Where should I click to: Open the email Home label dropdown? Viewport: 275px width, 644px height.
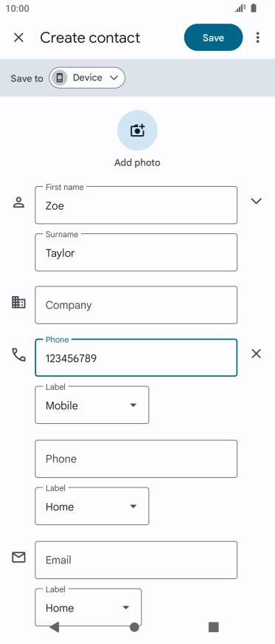[x=88, y=608]
